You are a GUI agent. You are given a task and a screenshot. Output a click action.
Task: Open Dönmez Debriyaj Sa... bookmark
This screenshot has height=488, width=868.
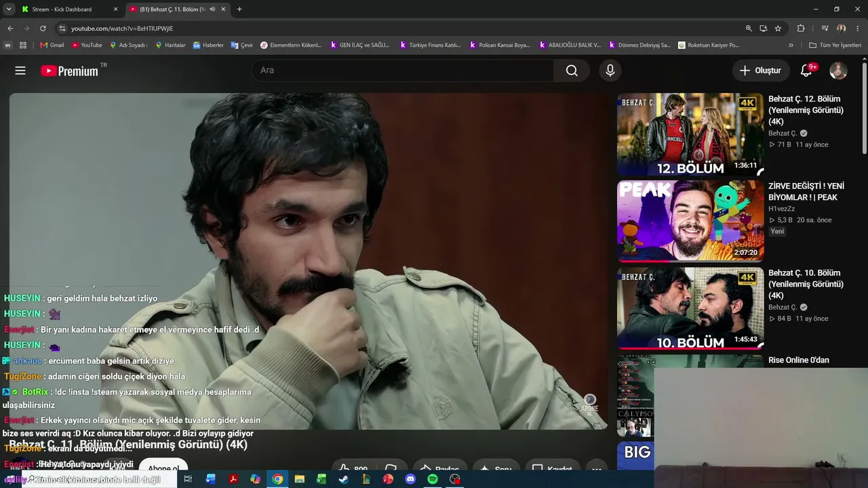click(x=639, y=45)
